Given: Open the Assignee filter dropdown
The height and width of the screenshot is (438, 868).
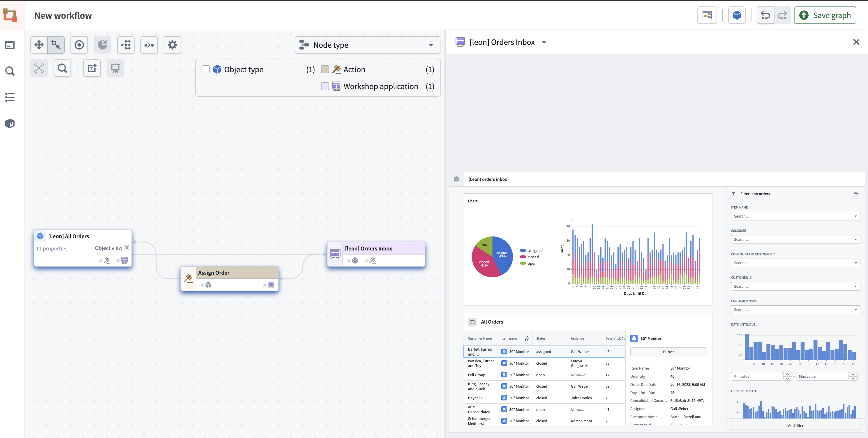Looking at the screenshot, I should pyautogui.click(x=795, y=240).
